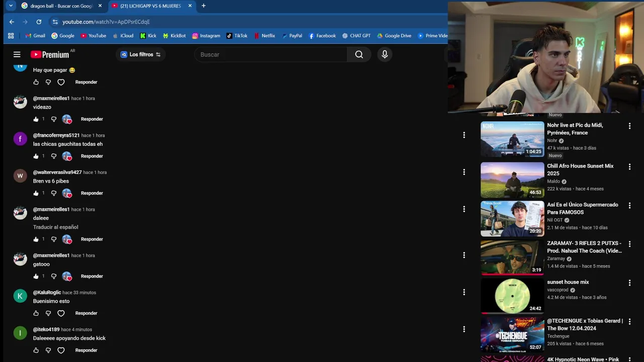Go back using browser back arrow
Screen dimensions: 644x362
[x=12, y=22]
